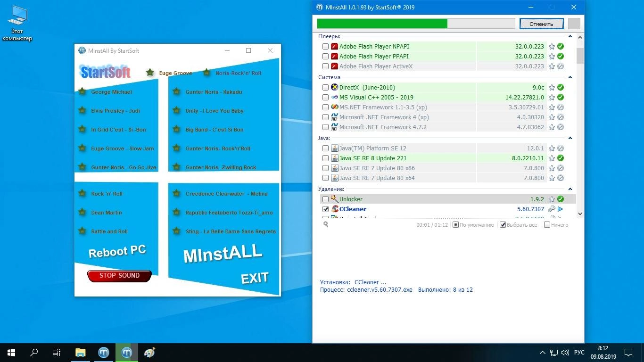Collapse the Java section
This screenshot has width=644, height=362.
click(570, 138)
